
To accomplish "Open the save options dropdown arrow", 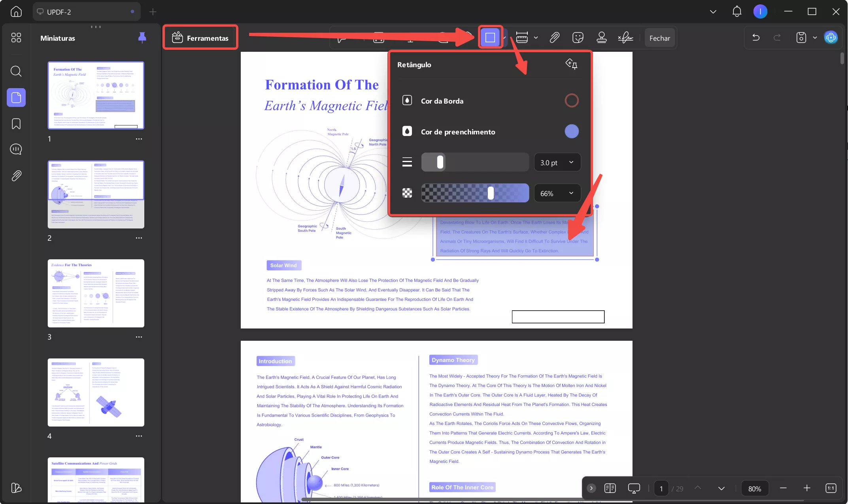I will [x=815, y=38].
